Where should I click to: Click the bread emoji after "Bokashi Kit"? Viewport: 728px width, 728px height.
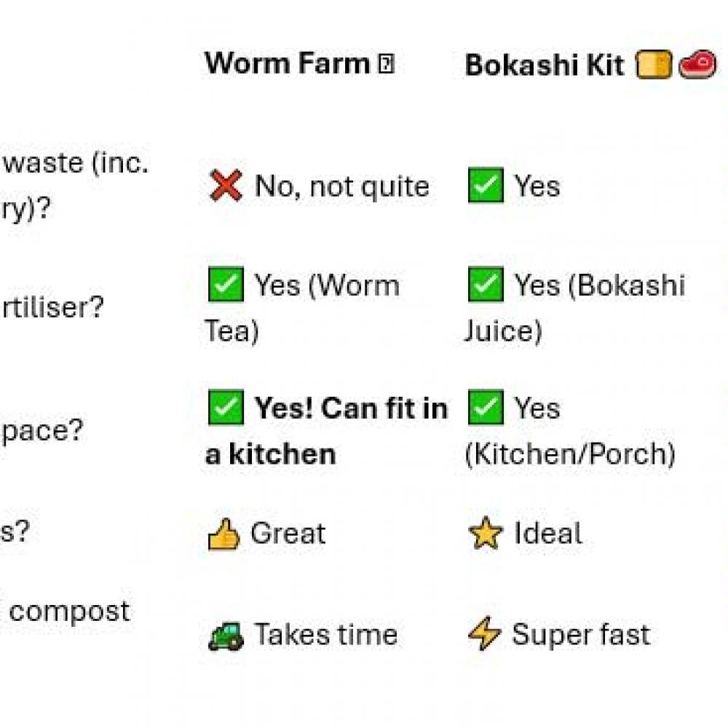coord(652,66)
